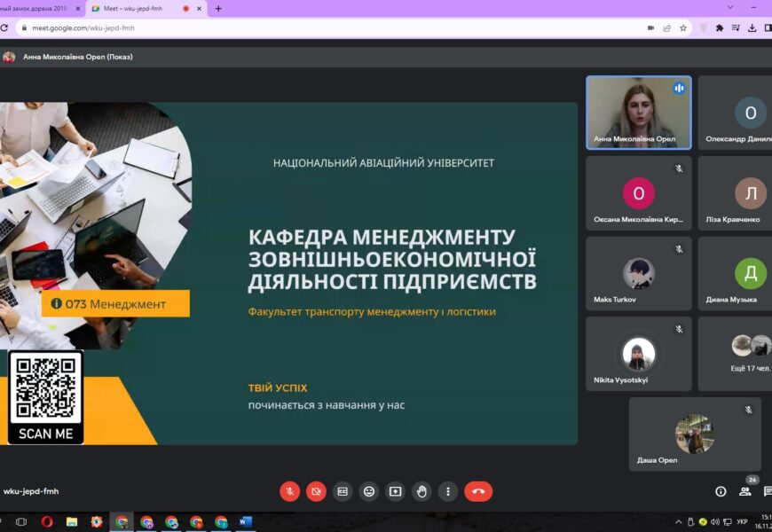Screen dimensions: 772x532
Task: Open Word from the Windows taskbar
Action: pos(245,522)
